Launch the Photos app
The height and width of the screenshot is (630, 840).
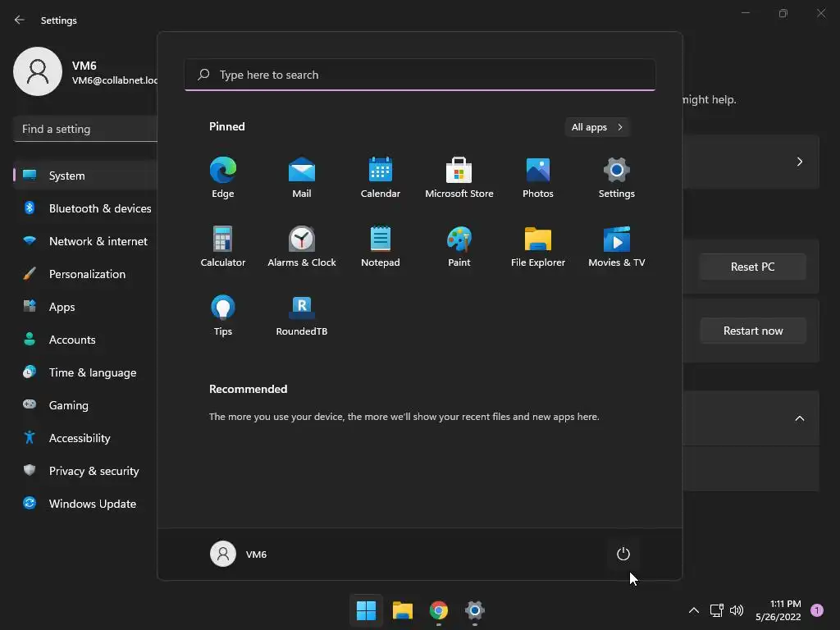pyautogui.click(x=538, y=177)
